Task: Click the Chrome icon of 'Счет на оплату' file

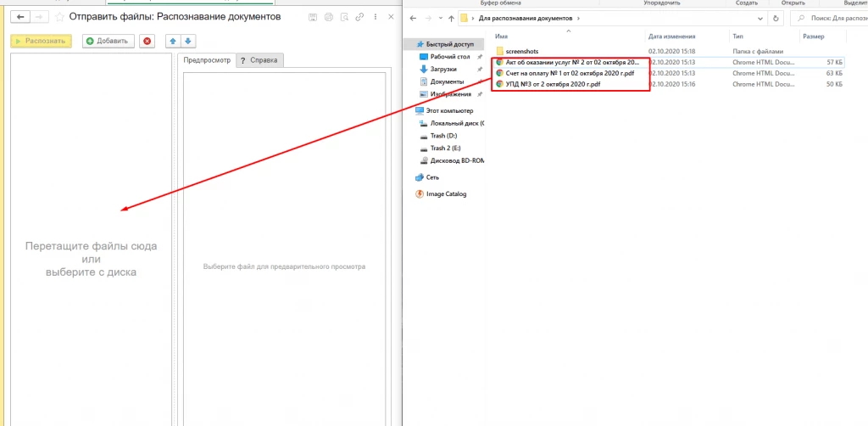Action: point(499,73)
